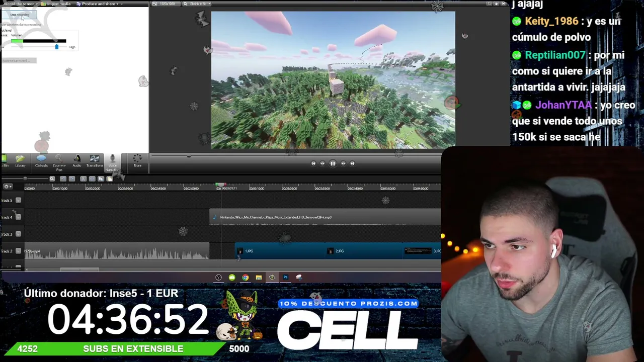Image resolution: width=644 pixels, height=362 pixels.
Task: Select the 1.JPG clip on Track 2
Action: click(280, 251)
